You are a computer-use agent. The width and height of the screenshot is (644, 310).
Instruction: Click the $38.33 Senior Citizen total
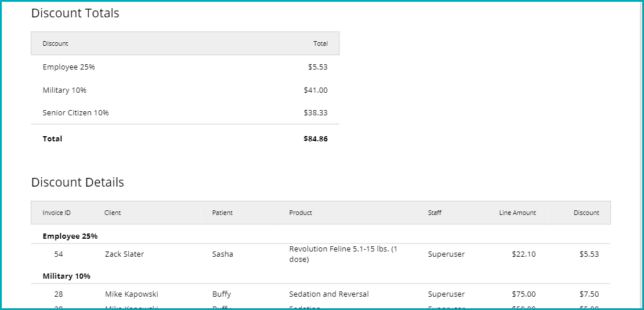coord(315,113)
